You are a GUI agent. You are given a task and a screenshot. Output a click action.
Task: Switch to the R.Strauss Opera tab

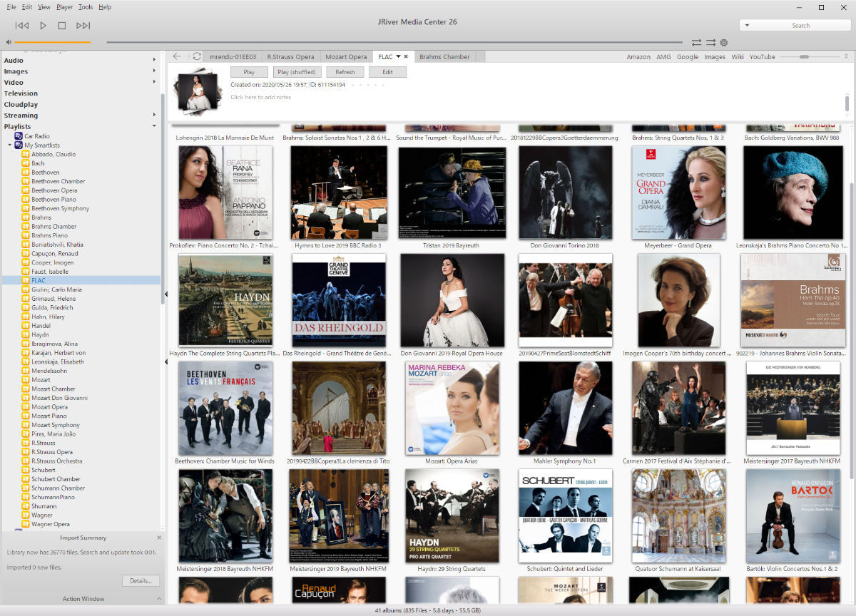point(290,57)
